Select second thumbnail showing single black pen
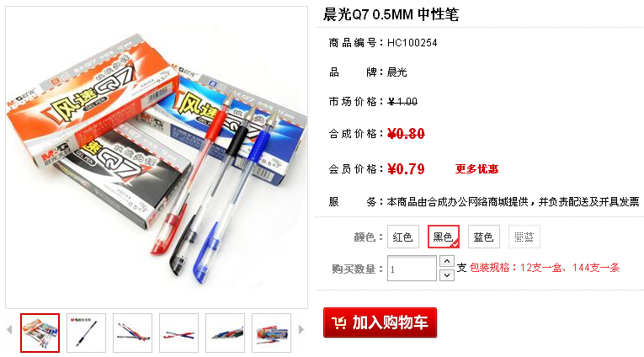 pos(86,333)
